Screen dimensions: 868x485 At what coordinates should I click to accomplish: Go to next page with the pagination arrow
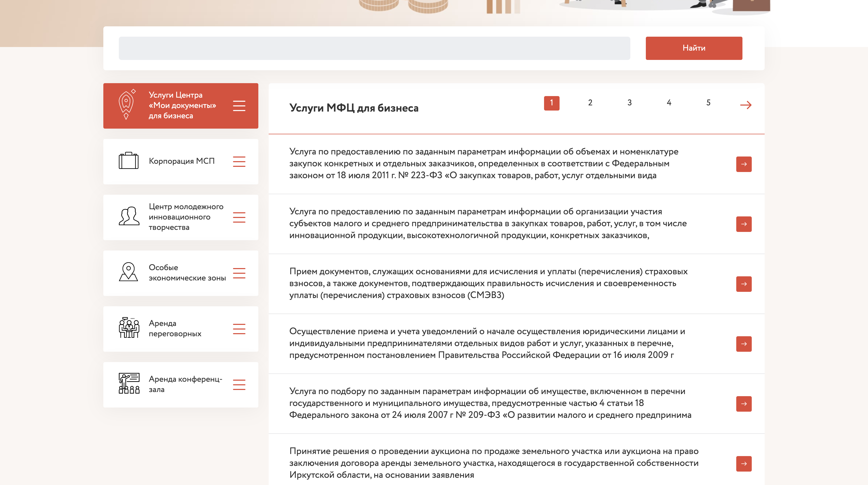pyautogui.click(x=746, y=105)
